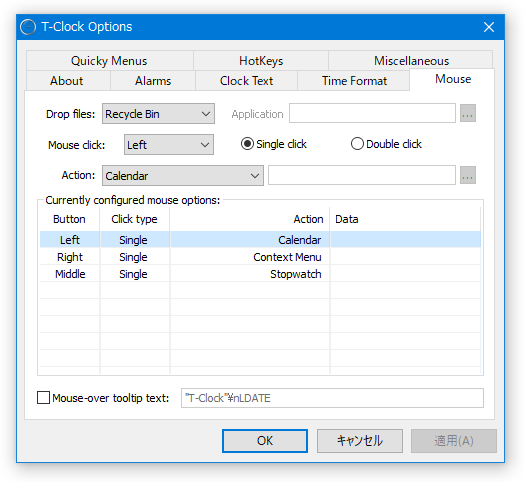Viewport: 524px width, 482px height.
Task: Open the Time Format tab
Action: (354, 81)
